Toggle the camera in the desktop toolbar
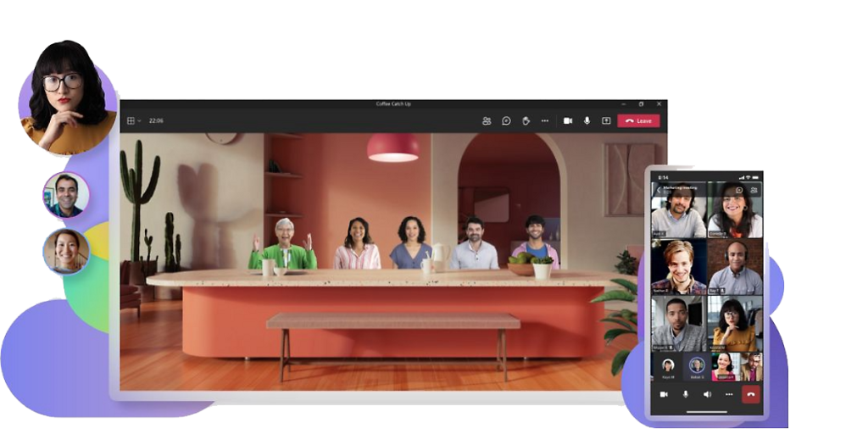The height and width of the screenshot is (434, 868). [x=567, y=120]
